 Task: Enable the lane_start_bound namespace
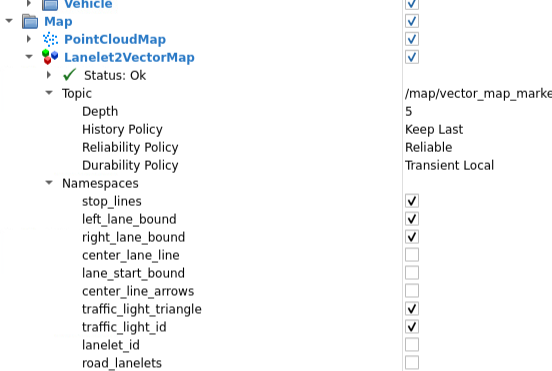pos(412,273)
